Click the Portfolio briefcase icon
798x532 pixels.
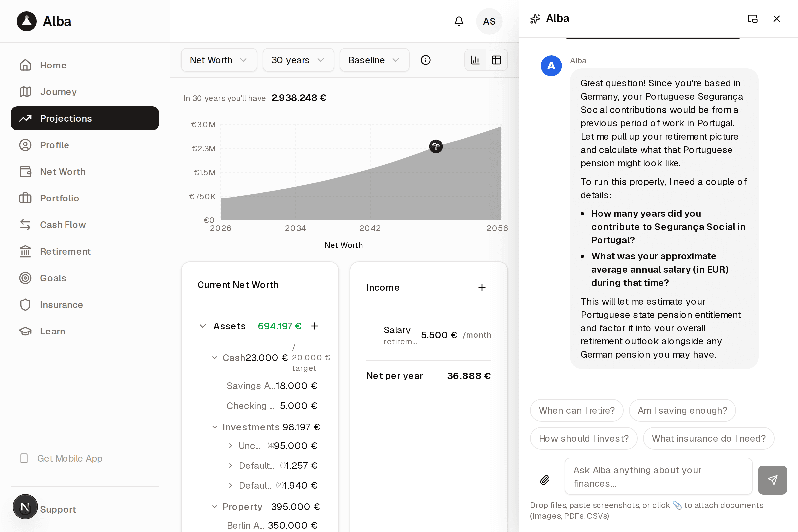pos(25,198)
